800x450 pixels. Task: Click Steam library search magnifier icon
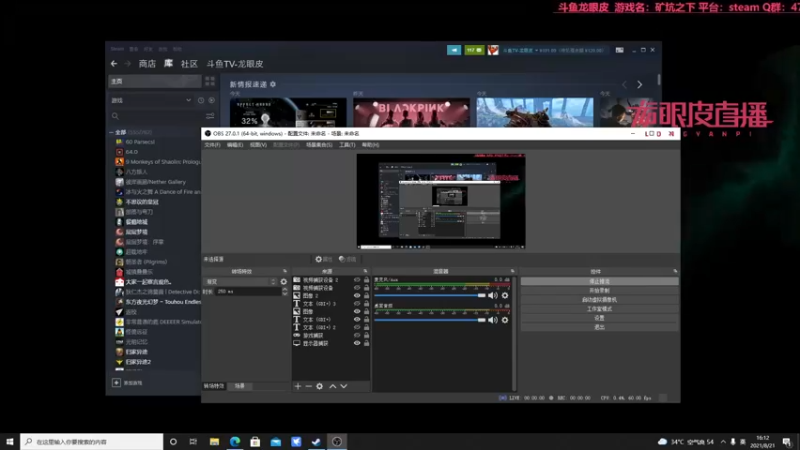115,116
